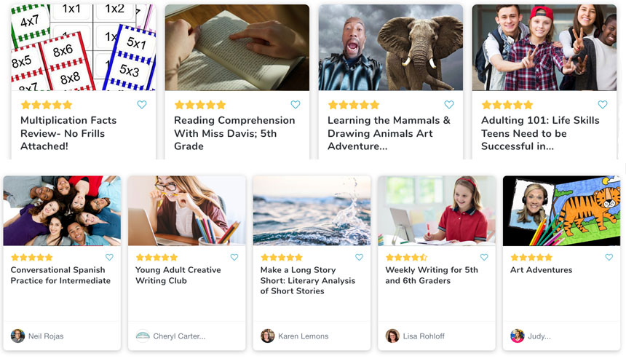Heart the Make a Long Story Short class
626x364 pixels.
pos(359,257)
